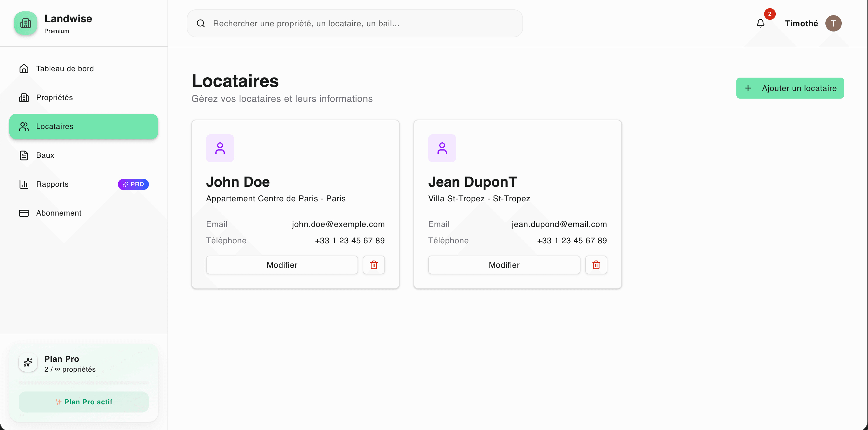Open the Tableau de bord home icon
The width and height of the screenshot is (868, 430).
[x=24, y=68]
